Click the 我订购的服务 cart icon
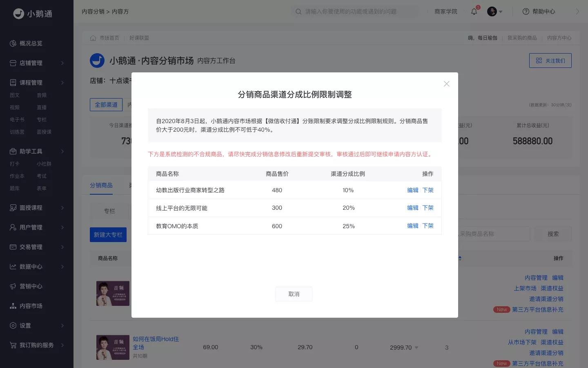This screenshot has width=588, height=368. (x=13, y=345)
